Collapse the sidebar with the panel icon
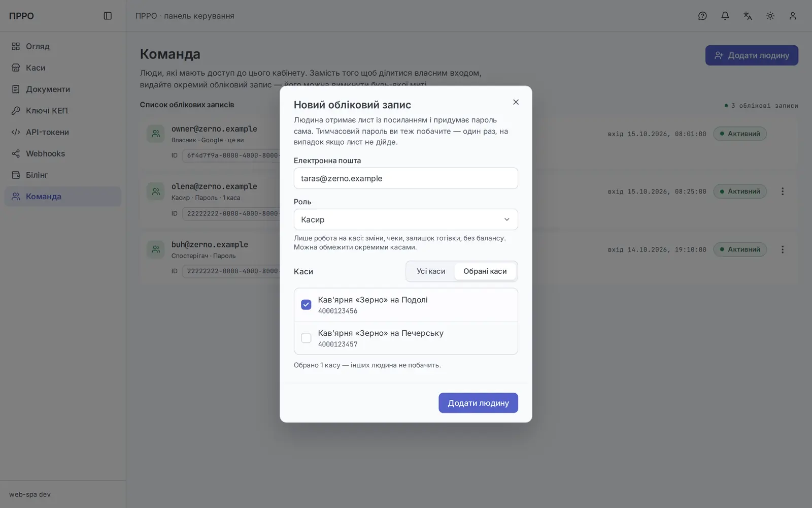This screenshot has width=812, height=508. coord(108,16)
